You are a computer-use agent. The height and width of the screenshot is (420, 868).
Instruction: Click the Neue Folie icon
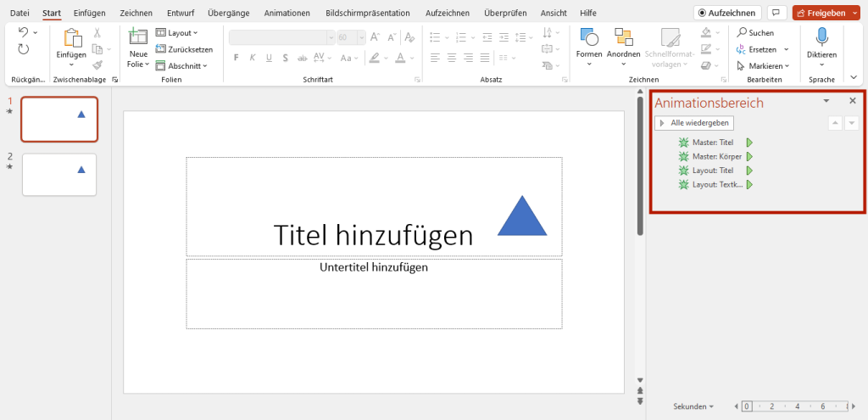point(137,36)
